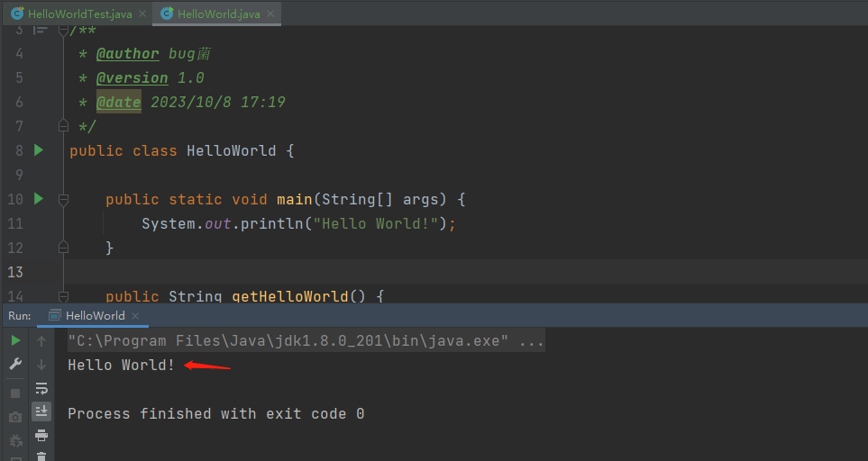Toggle rendered doc view icon at line 3

point(40,30)
